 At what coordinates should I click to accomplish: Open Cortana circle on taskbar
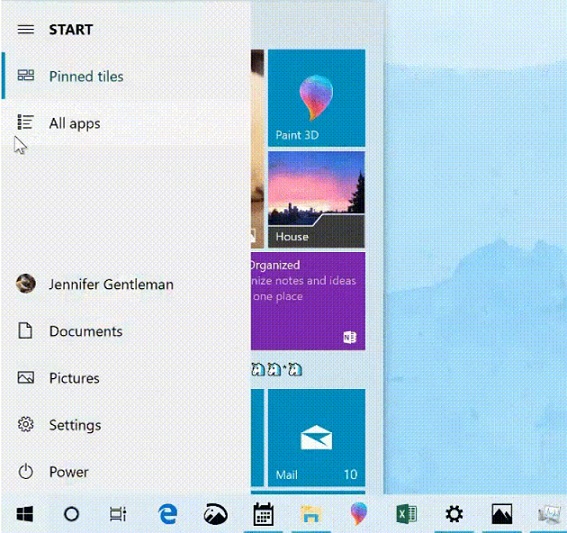(x=71, y=514)
